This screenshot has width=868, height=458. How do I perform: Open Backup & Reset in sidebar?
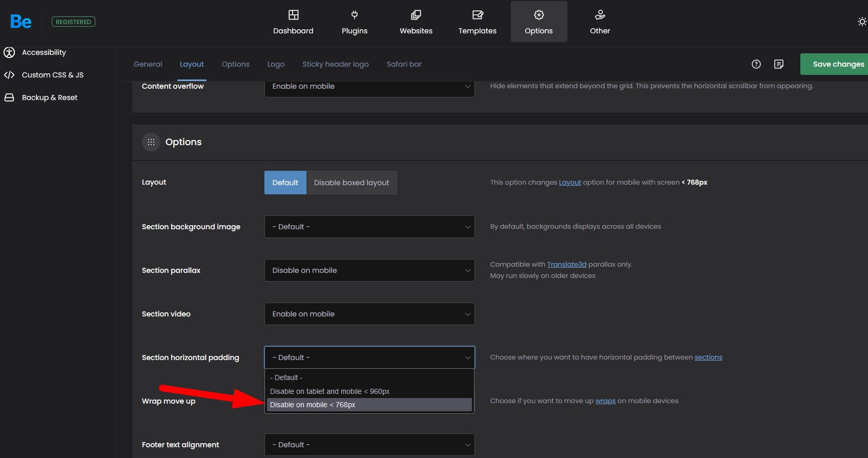click(40, 97)
